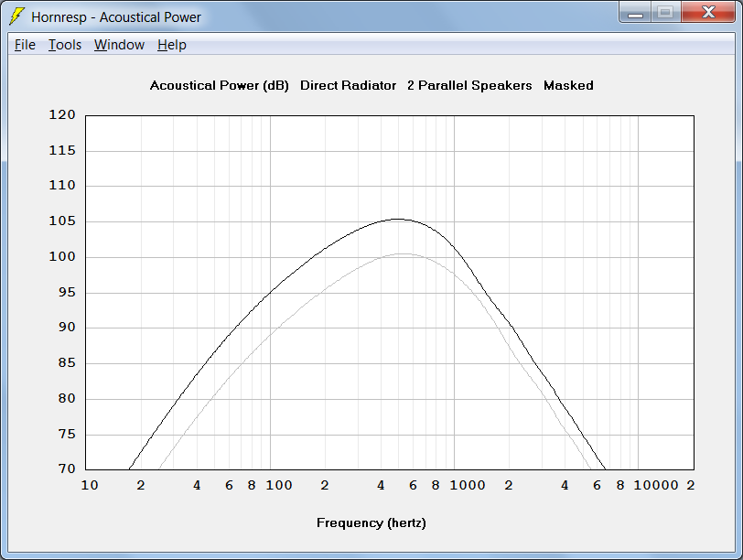The width and height of the screenshot is (743, 560).
Task: Click the Hornresp - Acoustical Power title
Action: [x=116, y=17]
